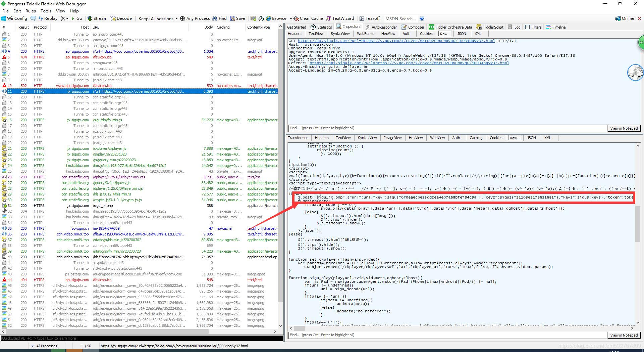Open the File menu
The width and height of the screenshot is (644, 352).
pos(5,11)
